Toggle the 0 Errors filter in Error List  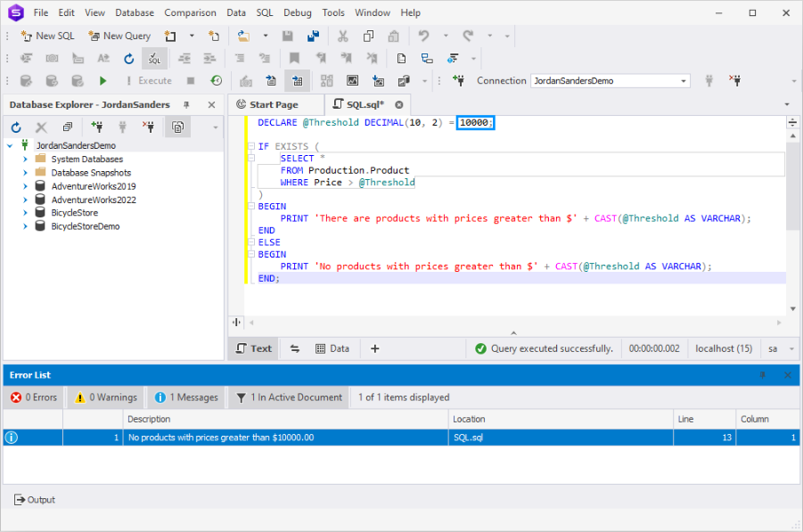[x=34, y=397]
